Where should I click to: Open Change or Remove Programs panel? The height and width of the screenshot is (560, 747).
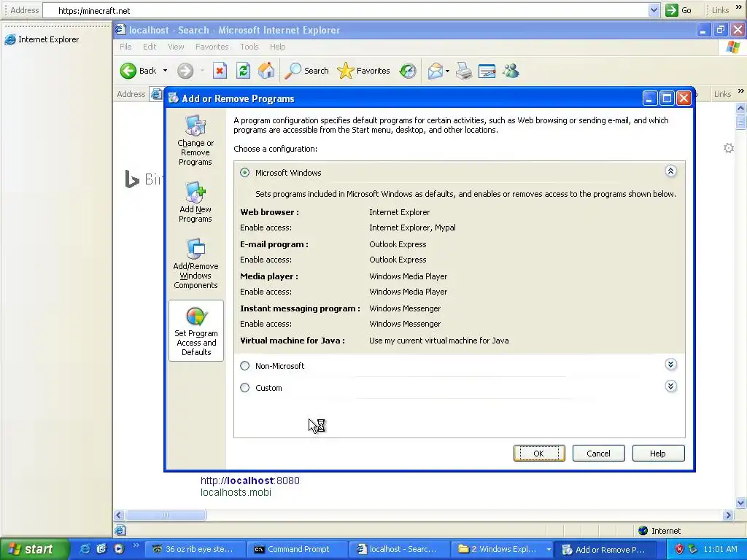(196, 141)
